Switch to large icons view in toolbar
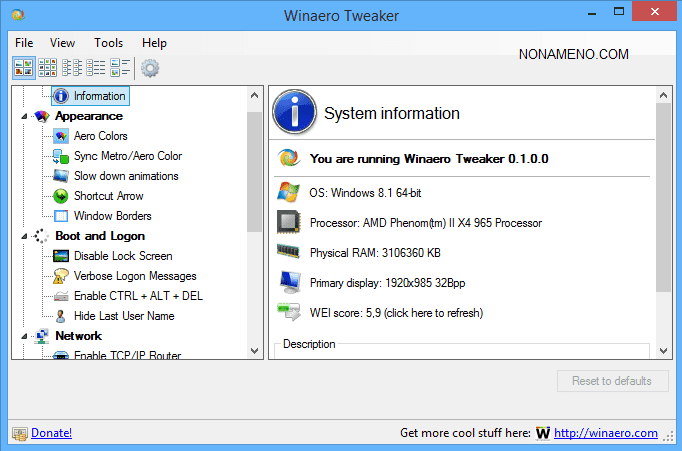Image resolution: width=682 pixels, height=451 pixels. (23, 68)
